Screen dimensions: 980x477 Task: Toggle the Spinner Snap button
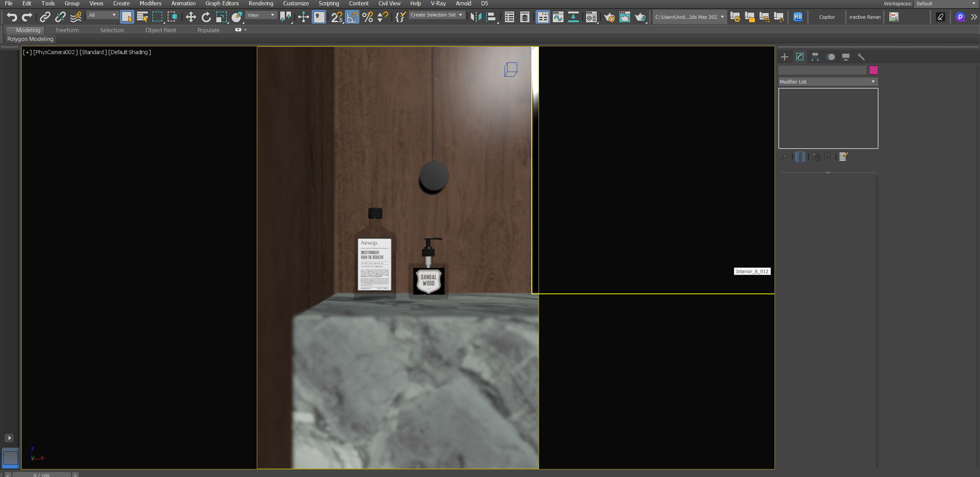tap(382, 17)
